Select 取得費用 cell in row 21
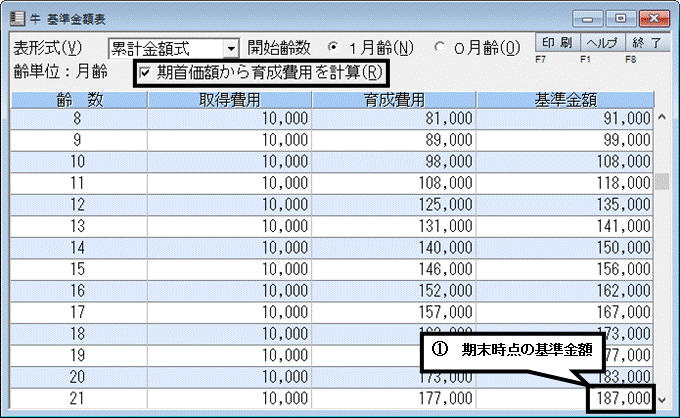Viewport: 680px width, 418px height. 229,398
